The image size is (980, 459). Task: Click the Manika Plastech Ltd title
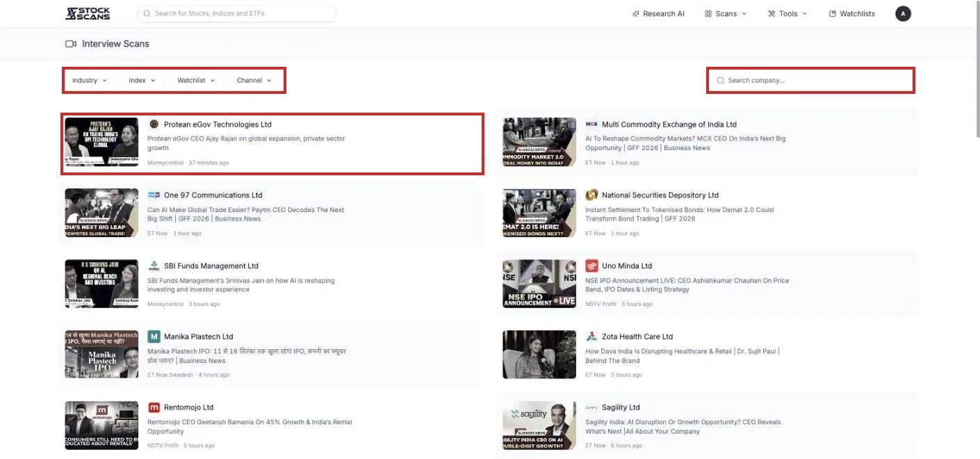coord(199,337)
